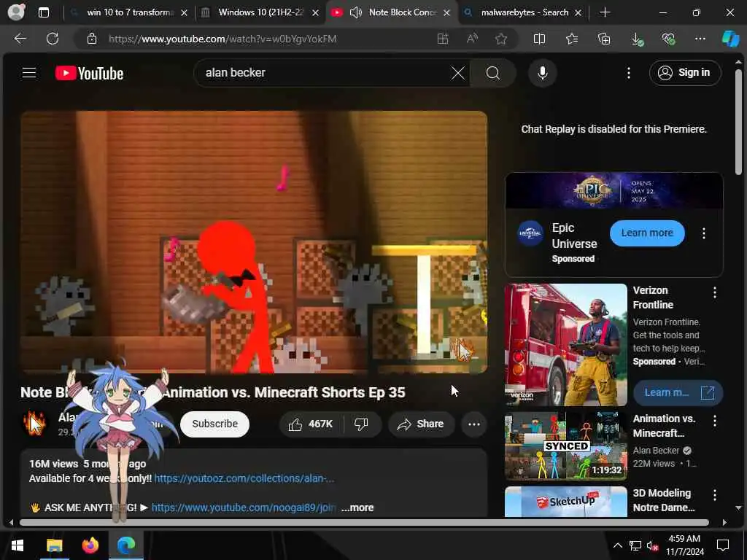Click the horizontal page scrollbar
This screenshot has height=560, width=747.
365,522
